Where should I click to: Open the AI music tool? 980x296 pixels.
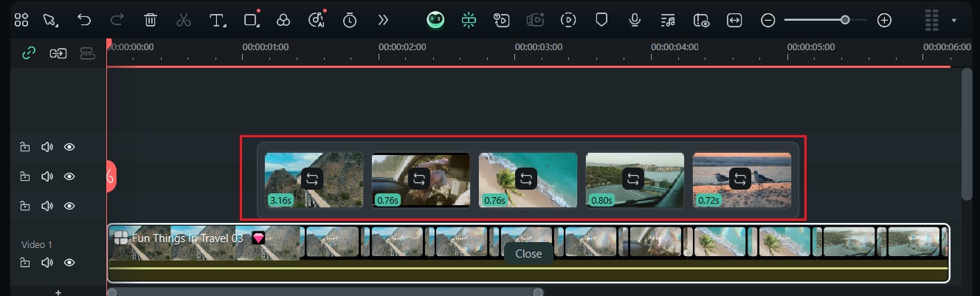(x=317, y=21)
